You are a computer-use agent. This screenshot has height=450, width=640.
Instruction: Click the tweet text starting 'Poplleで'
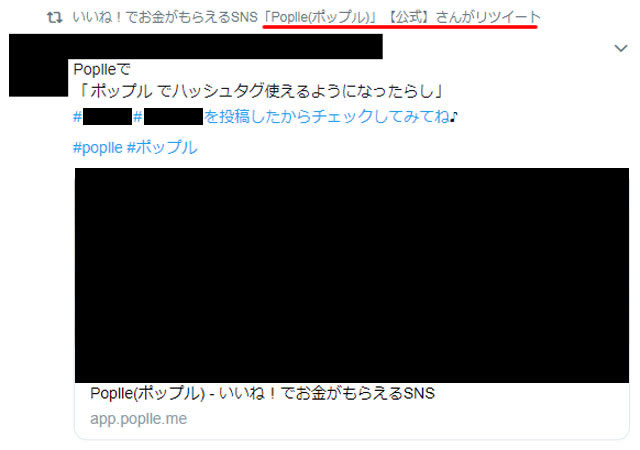pos(101,69)
